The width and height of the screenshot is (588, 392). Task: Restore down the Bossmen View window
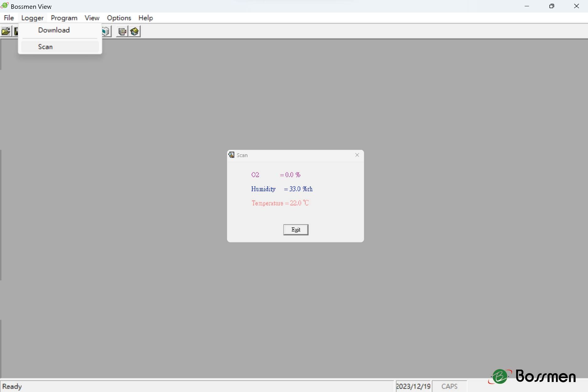pos(552,6)
